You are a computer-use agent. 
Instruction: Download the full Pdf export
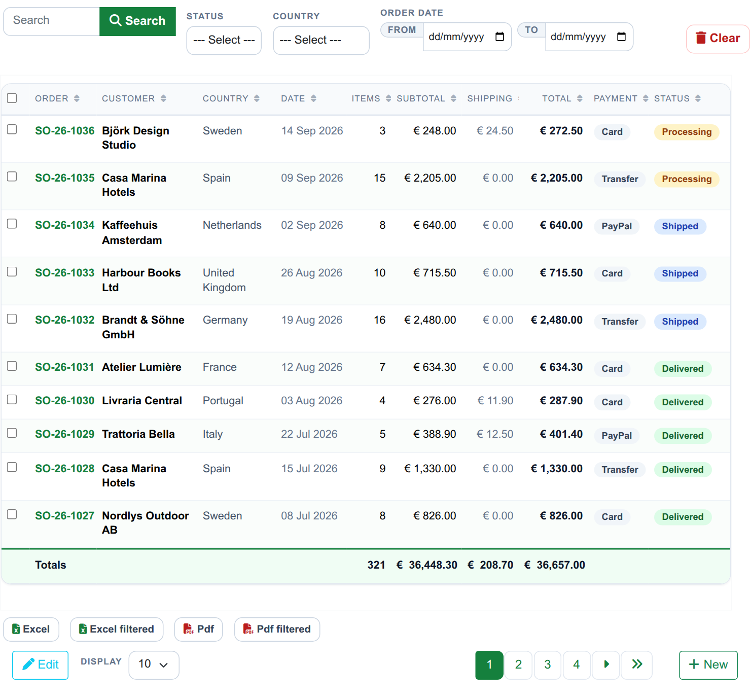(199, 629)
